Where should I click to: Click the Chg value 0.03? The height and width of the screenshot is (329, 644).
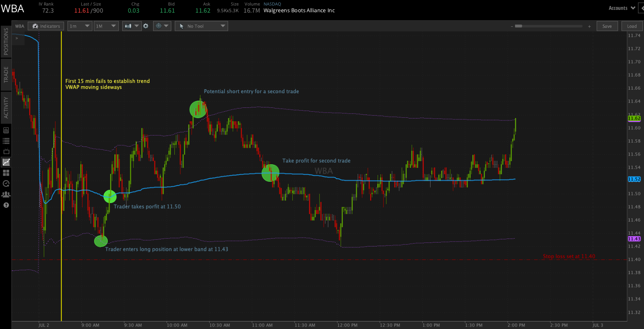click(x=133, y=11)
